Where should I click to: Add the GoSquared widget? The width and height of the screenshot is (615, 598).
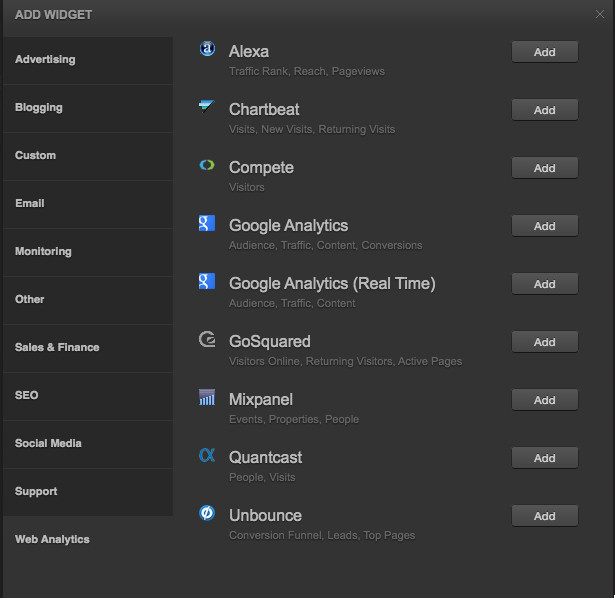544,342
